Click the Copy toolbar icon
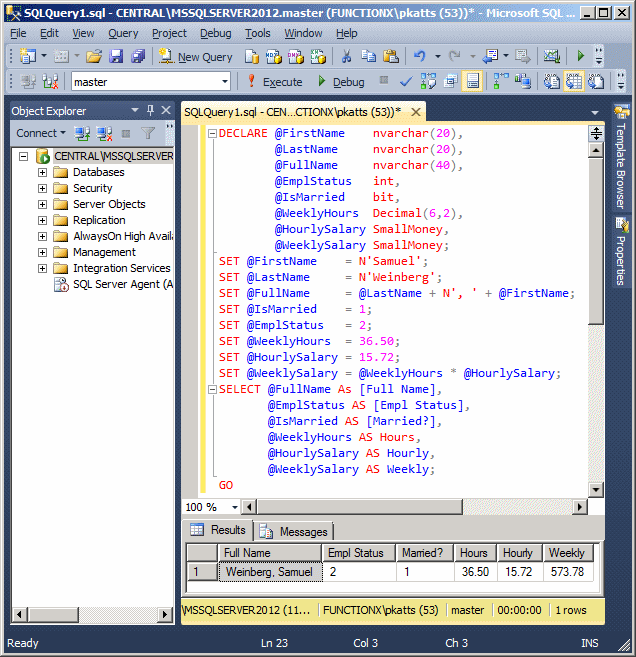 click(x=369, y=56)
